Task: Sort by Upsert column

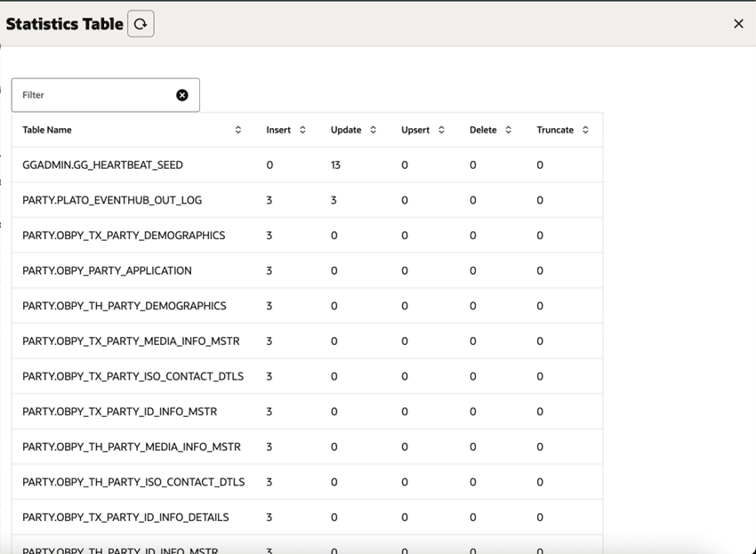Action: coord(441,130)
